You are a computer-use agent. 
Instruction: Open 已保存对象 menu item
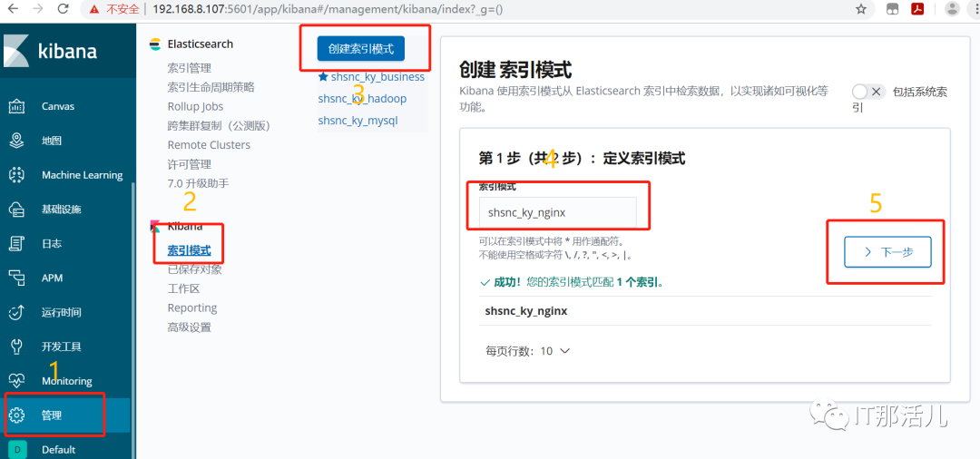(x=194, y=269)
